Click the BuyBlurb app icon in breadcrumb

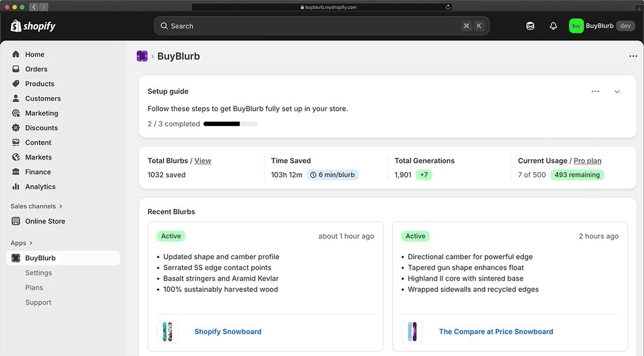142,56
